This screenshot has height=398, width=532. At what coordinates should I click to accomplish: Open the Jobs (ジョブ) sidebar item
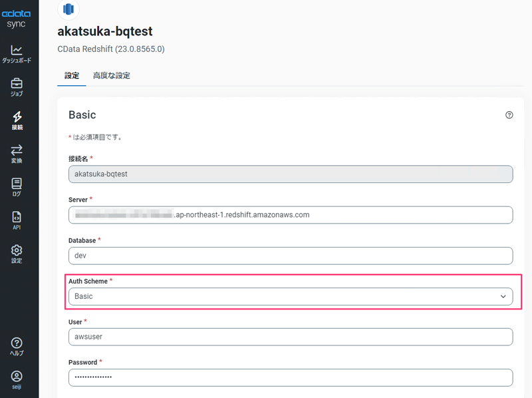[17, 87]
